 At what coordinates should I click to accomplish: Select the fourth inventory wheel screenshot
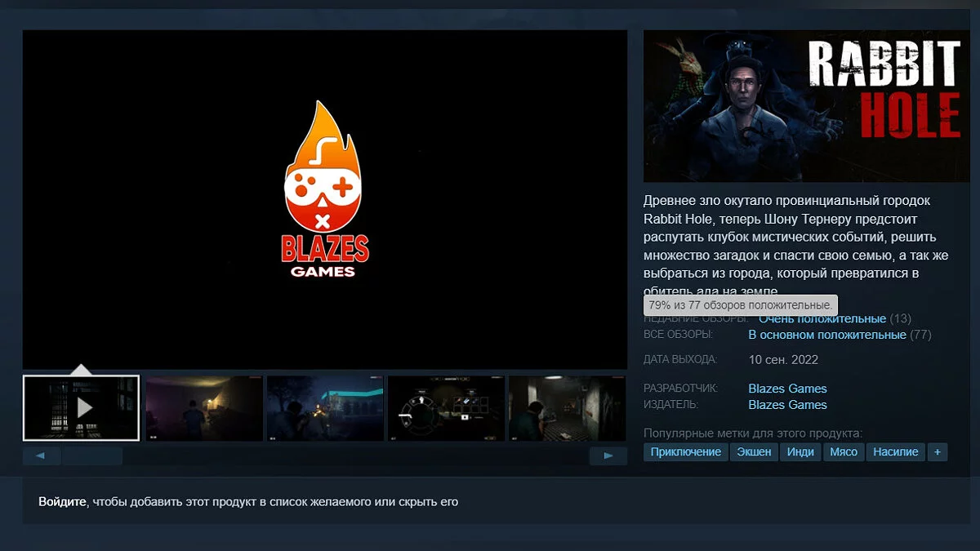(x=446, y=407)
